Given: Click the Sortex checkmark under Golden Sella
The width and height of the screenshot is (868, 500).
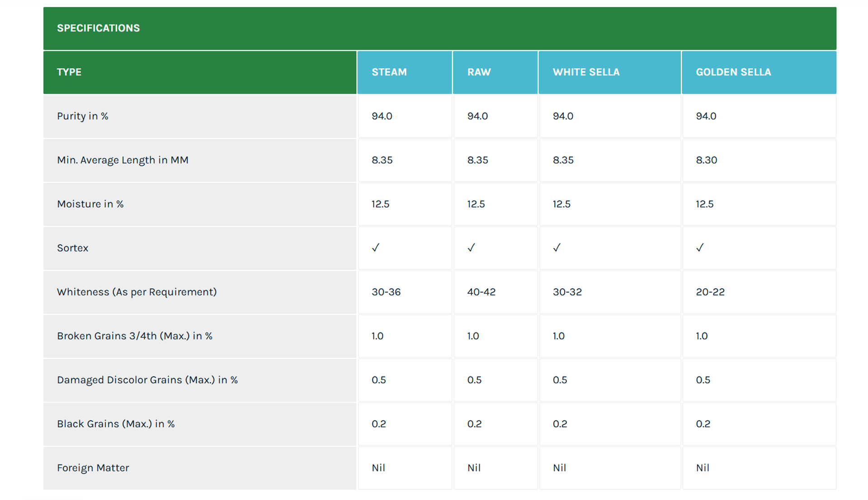Looking at the screenshot, I should pyautogui.click(x=700, y=248).
